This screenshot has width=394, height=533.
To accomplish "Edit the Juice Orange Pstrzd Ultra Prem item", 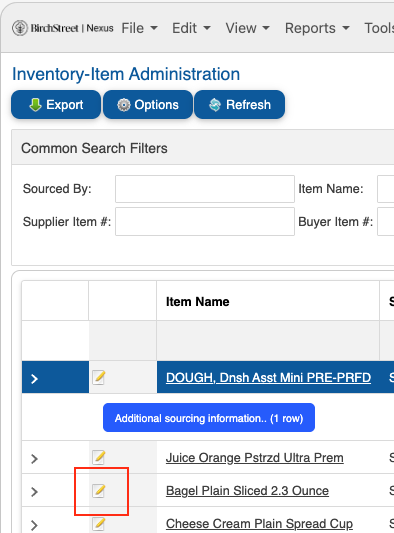I will coord(99,457).
